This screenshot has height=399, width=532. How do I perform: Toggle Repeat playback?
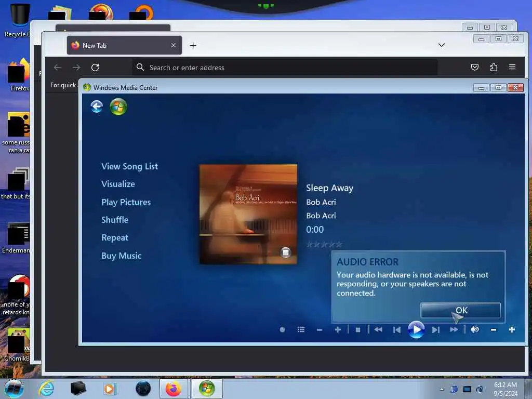(115, 237)
